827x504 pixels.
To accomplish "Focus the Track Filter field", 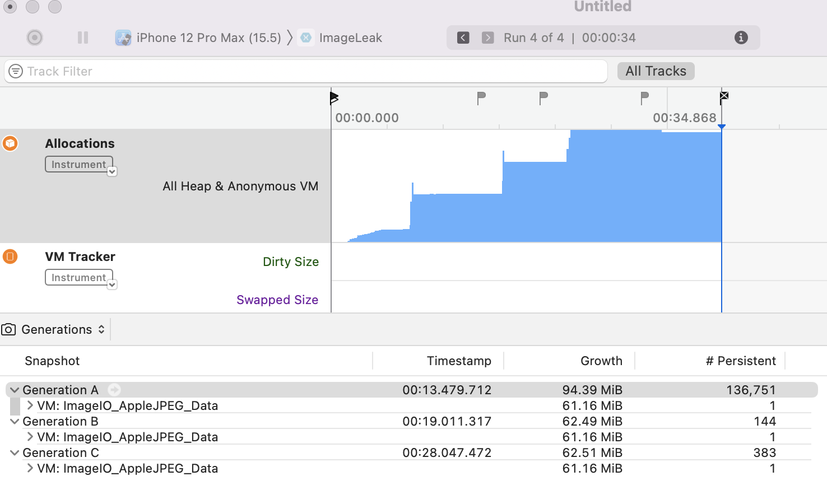I will [306, 71].
